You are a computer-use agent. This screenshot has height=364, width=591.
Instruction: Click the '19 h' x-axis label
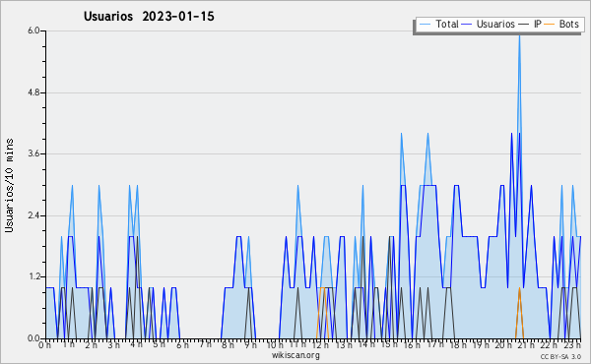481,344
